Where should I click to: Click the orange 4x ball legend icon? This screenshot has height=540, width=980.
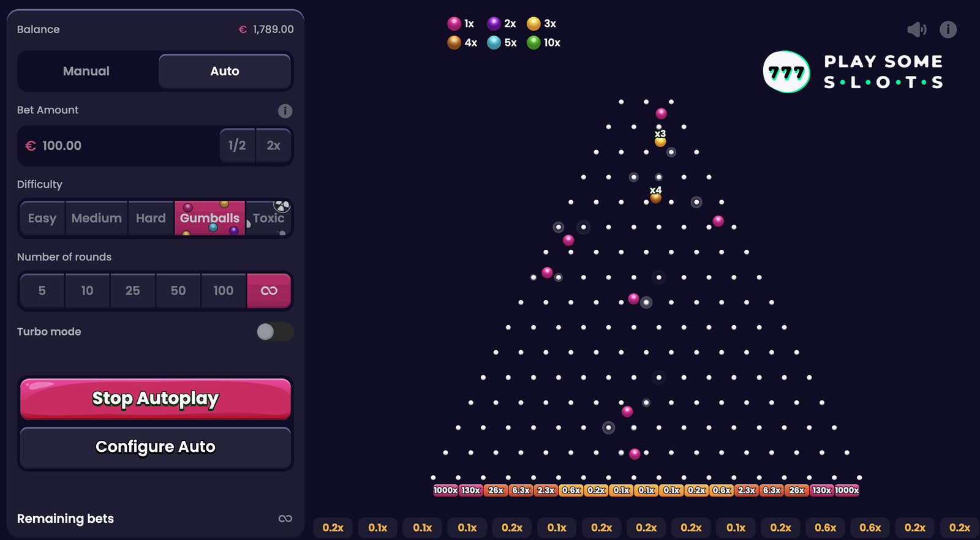[x=454, y=42]
